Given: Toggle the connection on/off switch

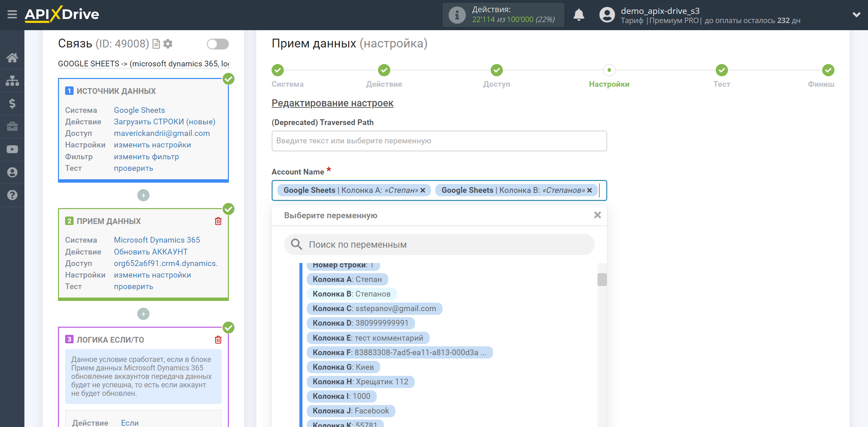Looking at the screenshot, I should (x=218, y=44).
